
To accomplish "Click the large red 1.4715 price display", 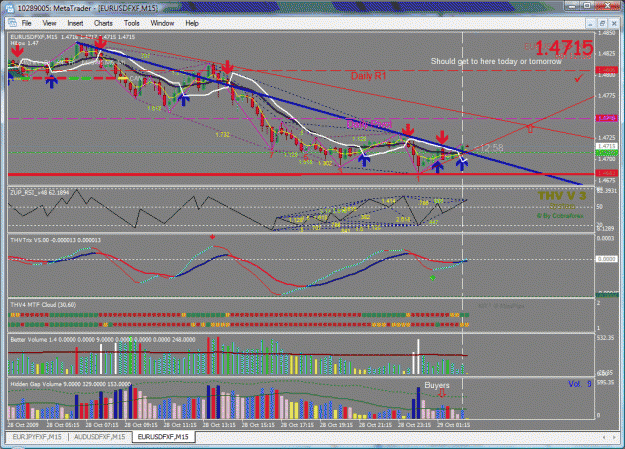I will tap(564, 48).
